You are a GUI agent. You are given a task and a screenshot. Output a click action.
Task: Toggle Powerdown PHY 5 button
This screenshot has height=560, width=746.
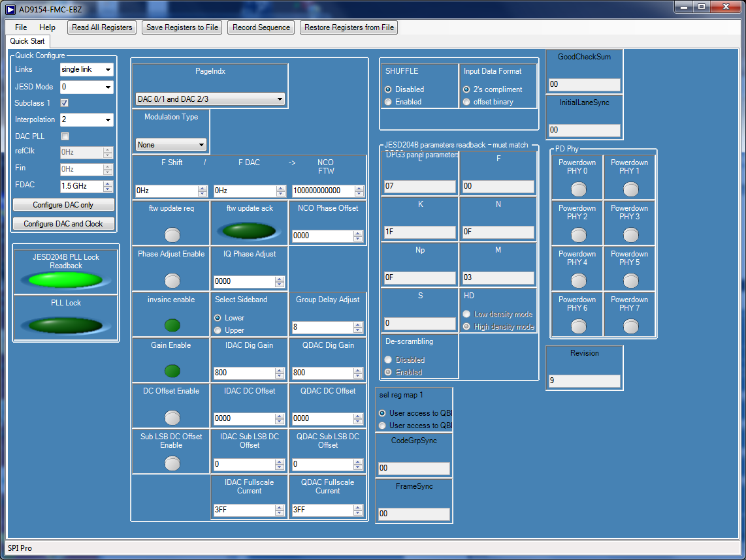(x=631, y=281)
